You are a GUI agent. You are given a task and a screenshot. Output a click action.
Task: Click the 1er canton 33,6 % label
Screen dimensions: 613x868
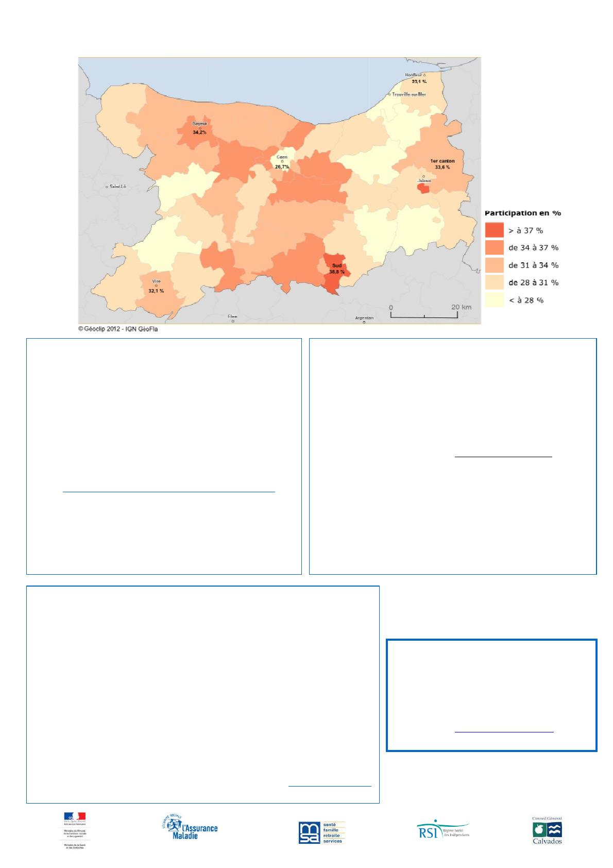442,164
